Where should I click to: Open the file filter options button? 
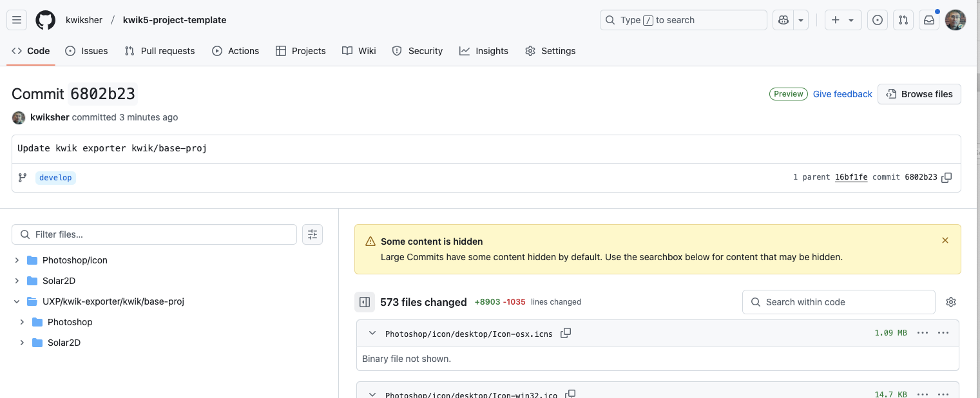(x=312, y=234)
